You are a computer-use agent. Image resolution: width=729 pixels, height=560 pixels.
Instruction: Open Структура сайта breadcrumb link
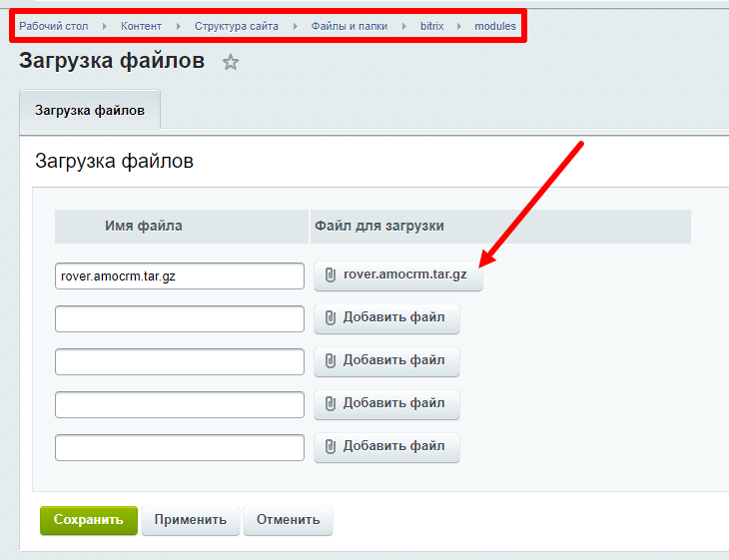237,26
